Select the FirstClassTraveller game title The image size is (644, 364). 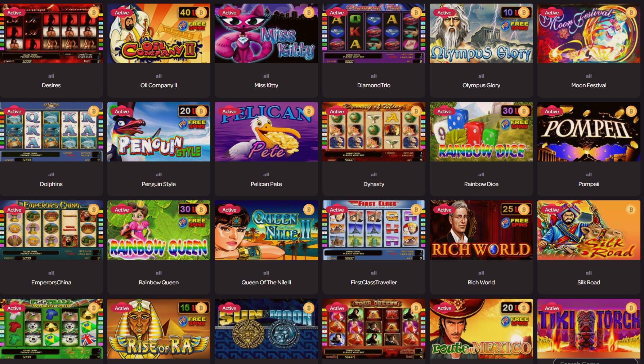[x=374, y=283]
